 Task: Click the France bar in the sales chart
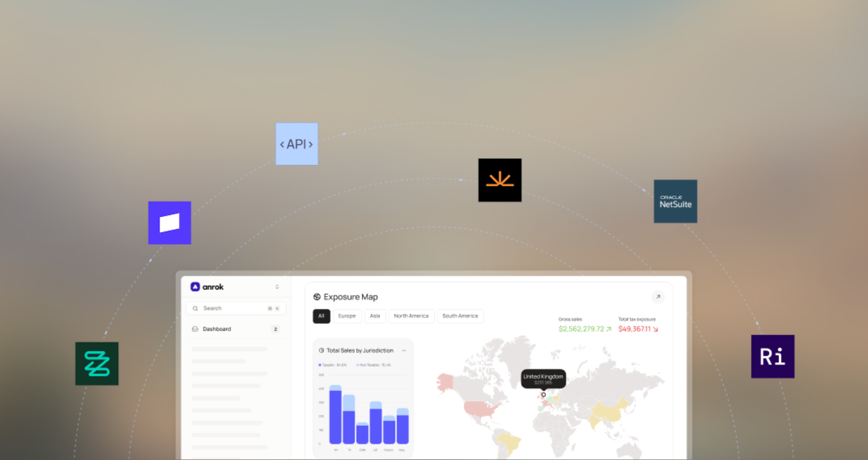(389, 430)
